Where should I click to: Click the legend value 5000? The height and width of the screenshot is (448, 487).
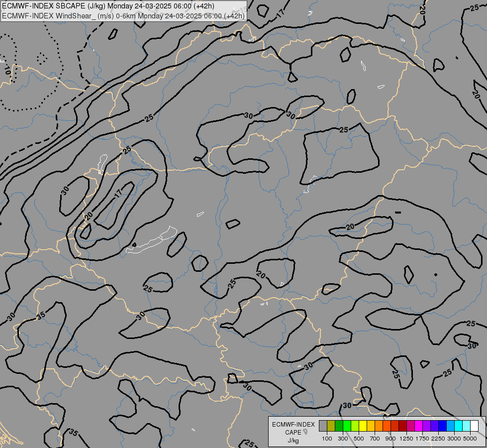click(470, 439)
